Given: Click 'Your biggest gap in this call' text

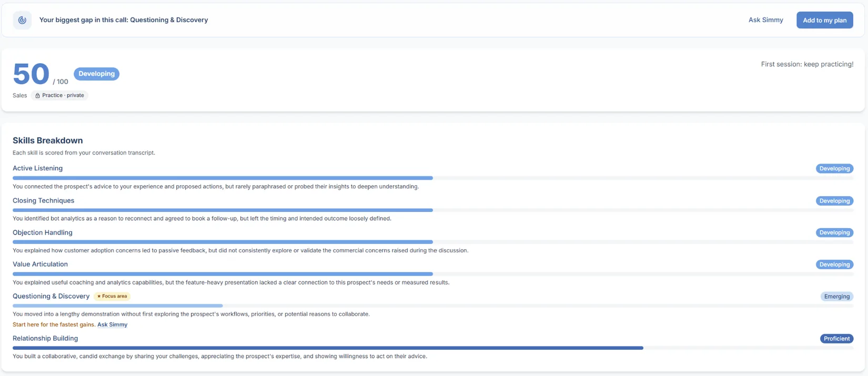Looking at the screenshot, I should (x=124, y=20).
